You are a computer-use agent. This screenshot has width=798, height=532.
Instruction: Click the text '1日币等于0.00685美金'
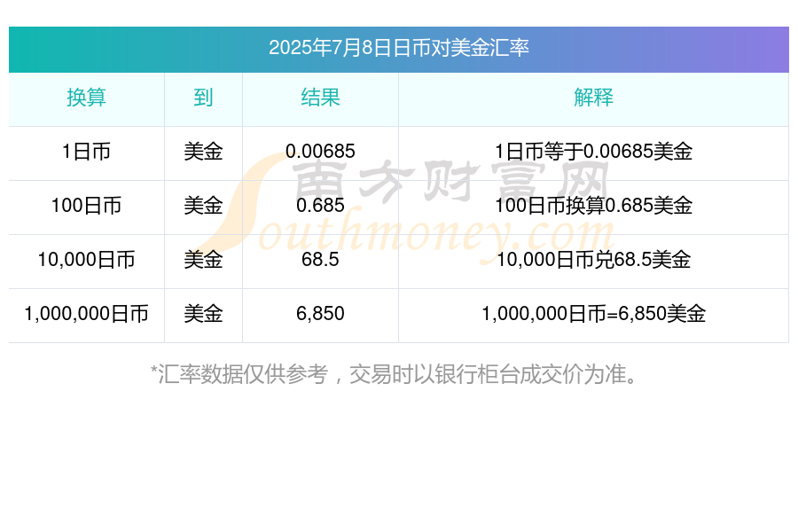coord(593,152)
